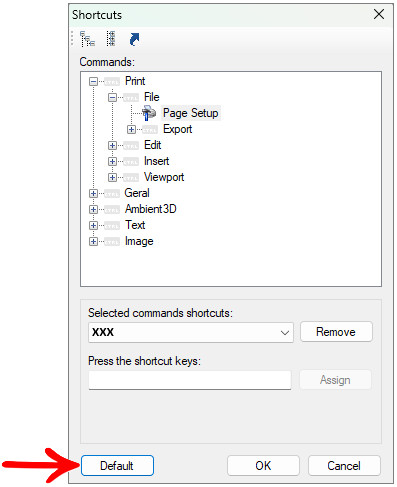Collapse the File tree node
Image resolution: width=397 pixels, height=487 pixels.
[112, 97]
